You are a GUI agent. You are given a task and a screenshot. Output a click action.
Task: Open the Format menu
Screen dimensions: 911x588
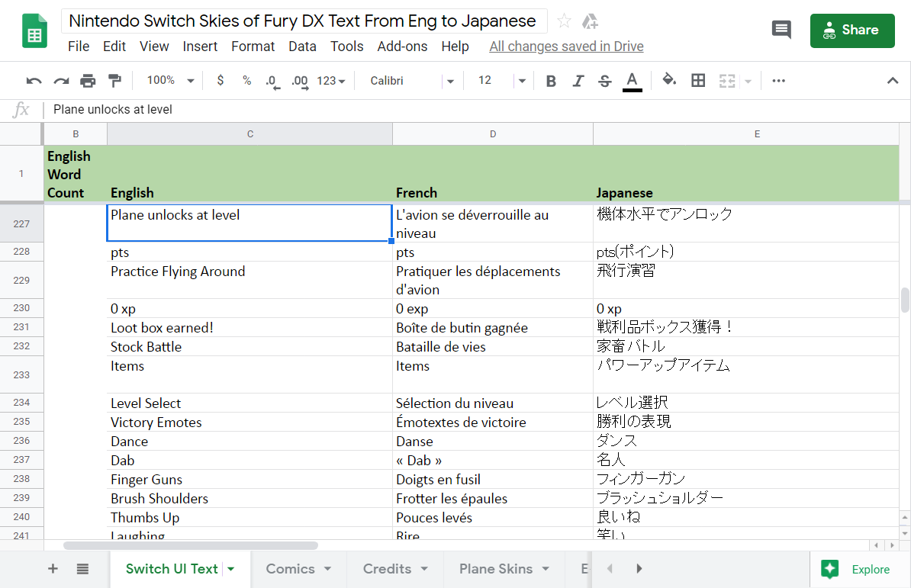(253, 47)
